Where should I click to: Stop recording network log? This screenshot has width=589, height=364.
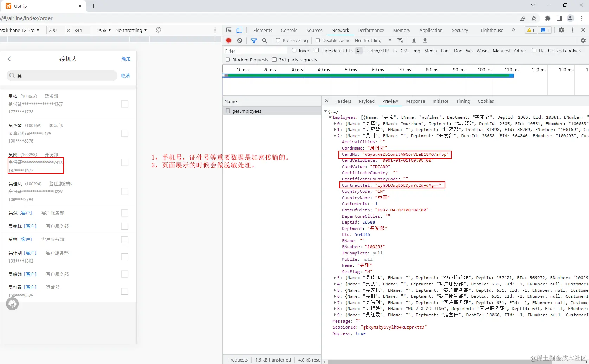[x=229, y=40]
